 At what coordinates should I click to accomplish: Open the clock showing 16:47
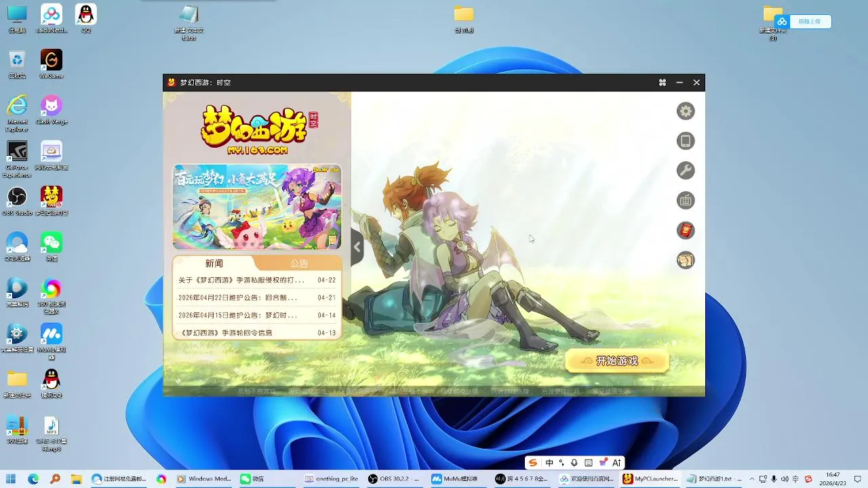pyautogui.click(x=833, y=479)
